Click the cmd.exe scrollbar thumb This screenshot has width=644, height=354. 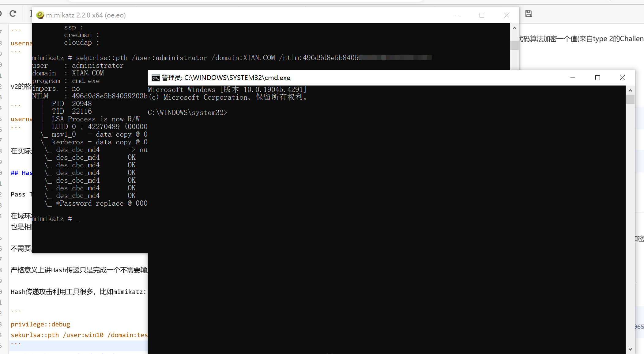click(x=630, y=99)
